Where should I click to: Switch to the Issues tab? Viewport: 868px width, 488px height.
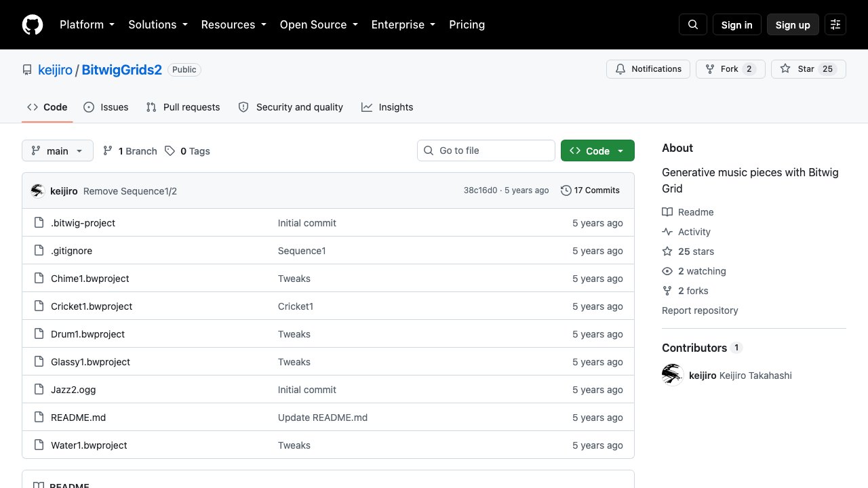pyautogui.click(x=106, y=107)
